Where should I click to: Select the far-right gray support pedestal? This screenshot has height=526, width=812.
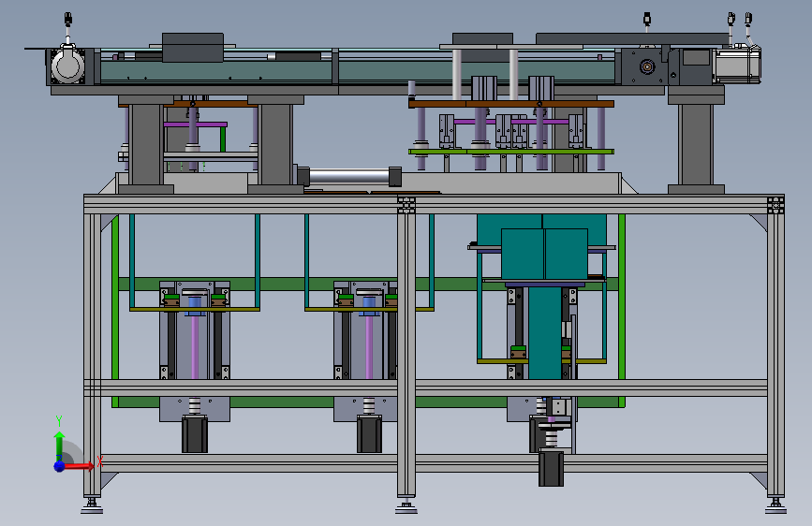[696, 139]
